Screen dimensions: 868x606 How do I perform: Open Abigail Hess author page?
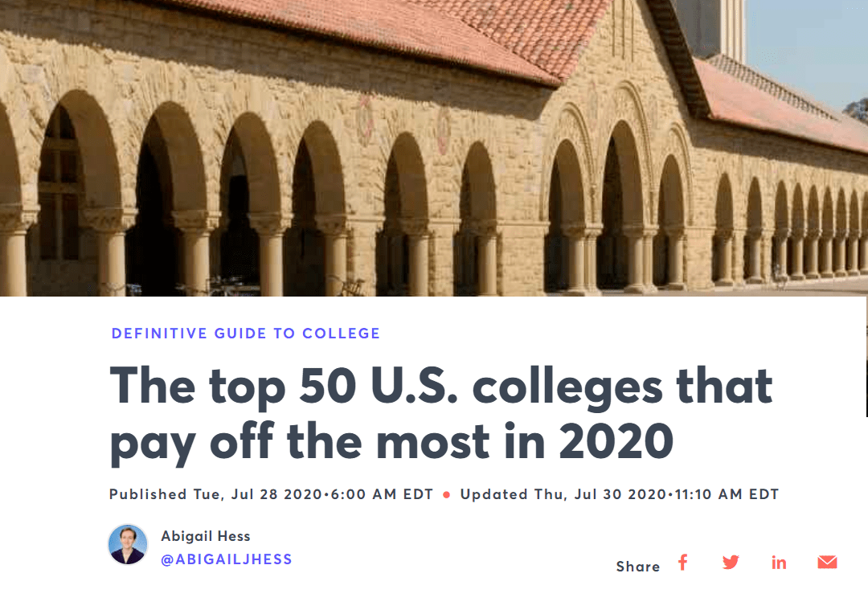206,536
